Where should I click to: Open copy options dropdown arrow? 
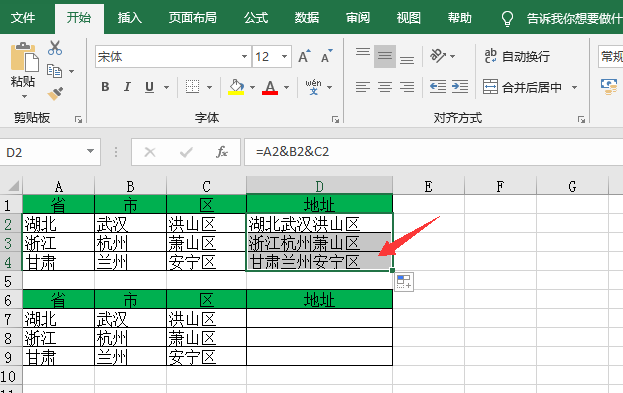[x=72, y=72]
